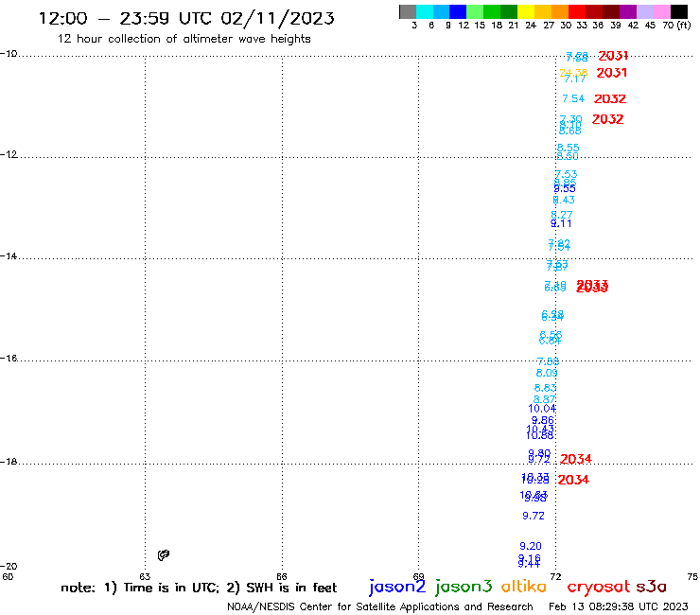Select the 8.27 wave height value
Image resolution: width=700 pixels, height=615 pixels.
pyautogui.click(x=561, y=215)
